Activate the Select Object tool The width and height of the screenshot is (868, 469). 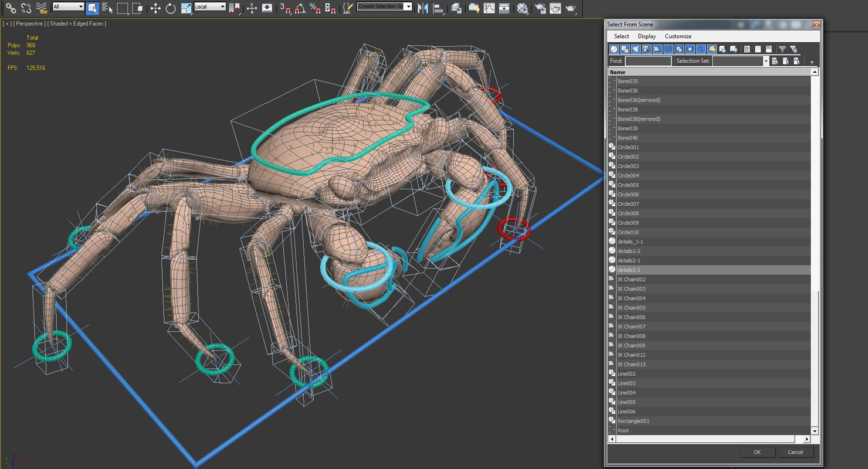point(92,8)
